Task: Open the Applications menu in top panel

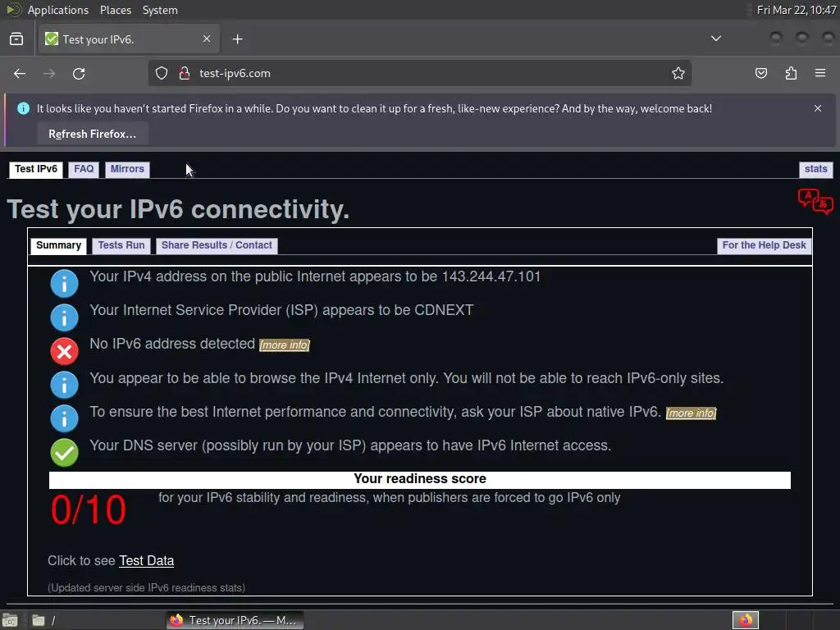Action: (58, 10)
